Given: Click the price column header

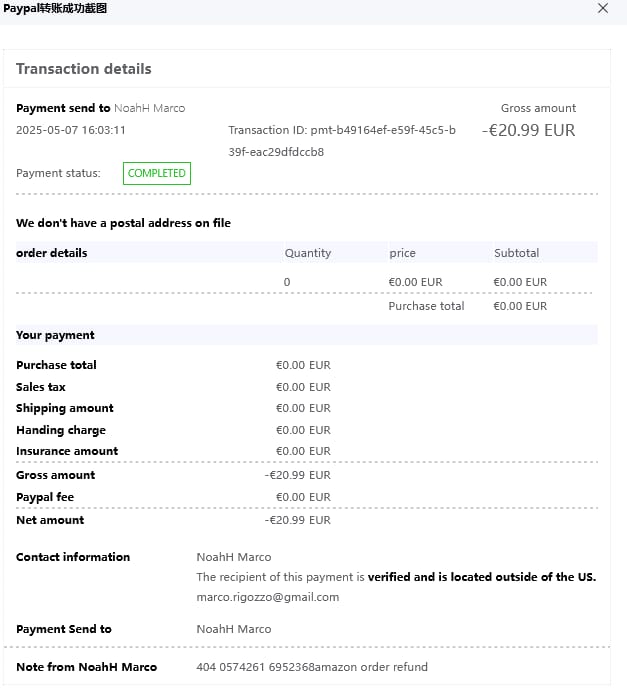Looking at the screenshot, I should [402, 253].
